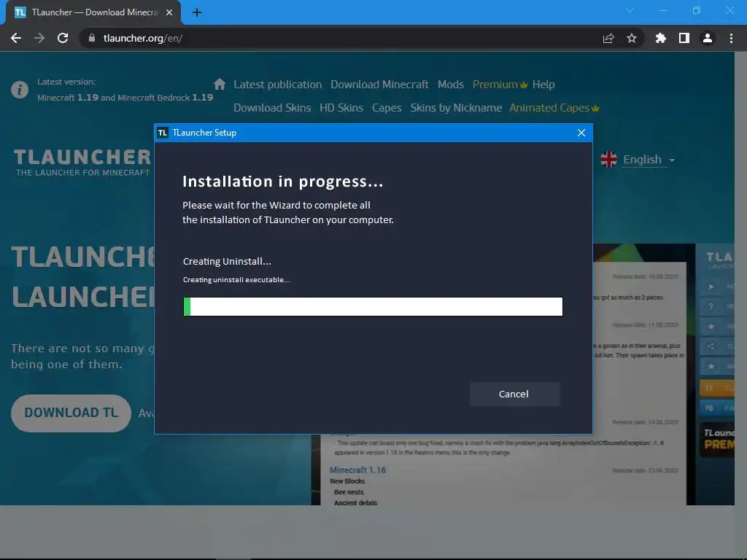Click the tab search chevron in title bar
The height and width of the screenshot is (560, 747).
630,10
